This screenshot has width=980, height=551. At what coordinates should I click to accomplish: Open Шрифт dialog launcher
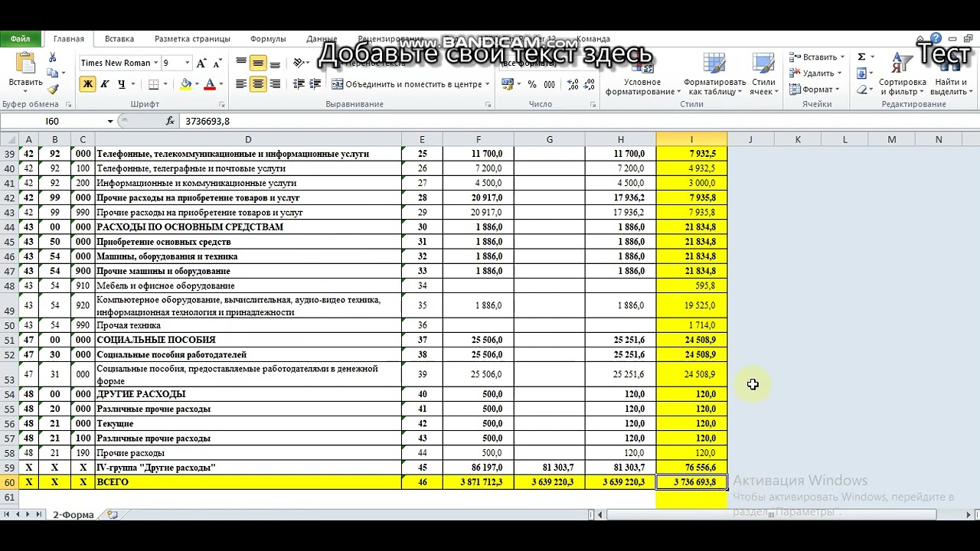click(223, 105)
